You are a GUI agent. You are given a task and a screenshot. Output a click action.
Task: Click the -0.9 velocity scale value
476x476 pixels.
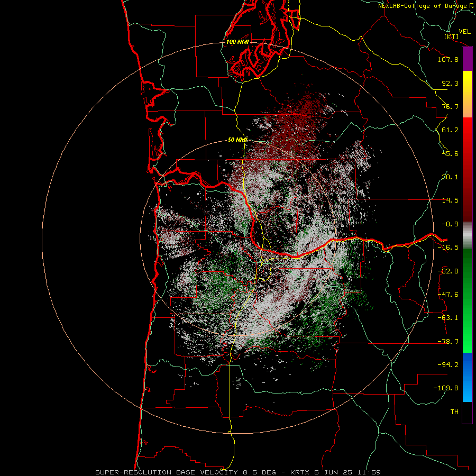tap(450, 224)
